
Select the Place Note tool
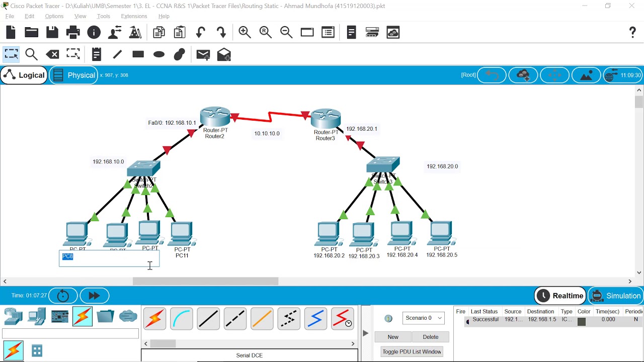[97, 54]
